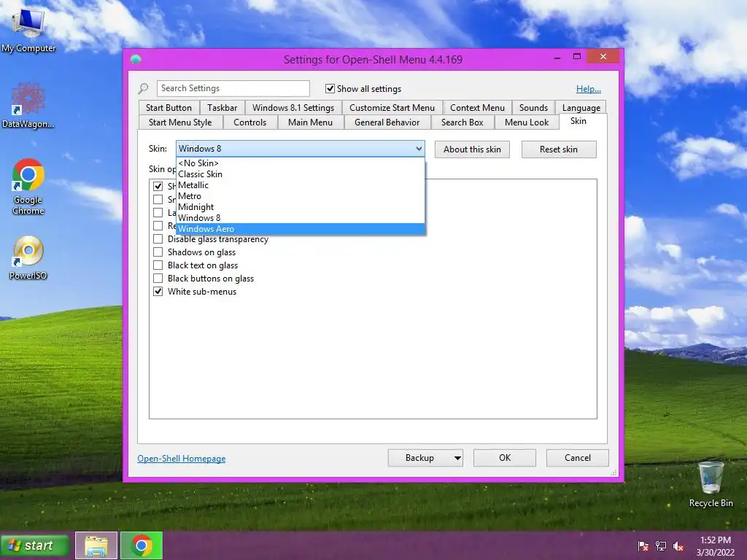The width and height of the screenshot is (747, 560).
Task: Open the Customize Start Menu tab
Action: point(392,108)
